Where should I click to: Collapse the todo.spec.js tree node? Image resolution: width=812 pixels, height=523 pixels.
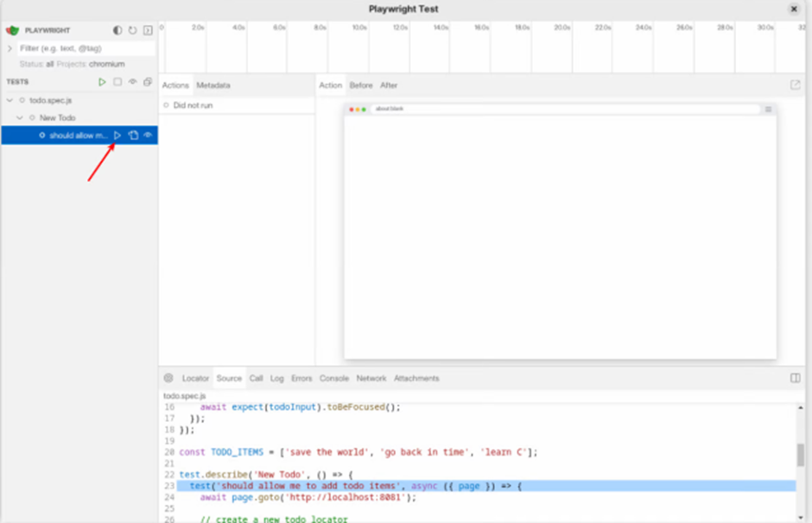(x=10, y=101)
